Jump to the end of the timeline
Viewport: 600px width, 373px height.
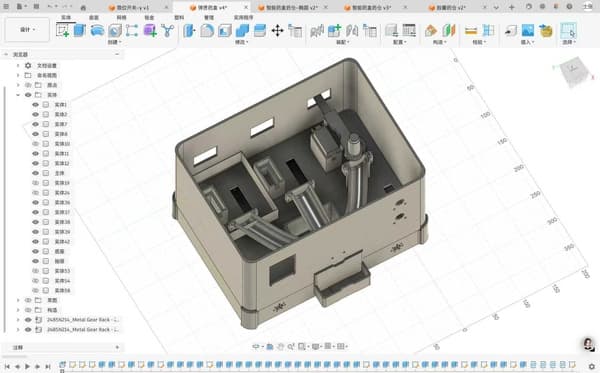[x=48, y=366]
